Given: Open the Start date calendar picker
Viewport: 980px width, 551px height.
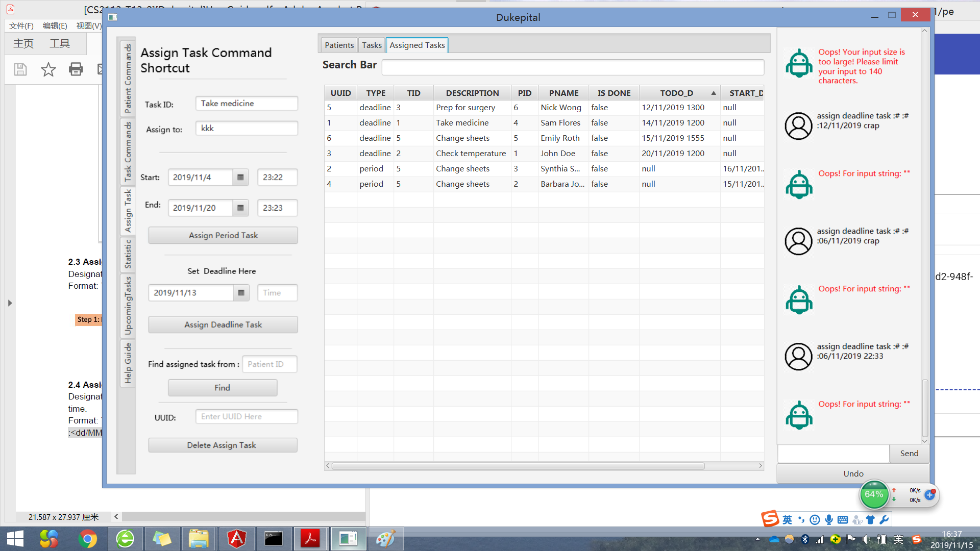Looking at the screenshot, I should pyautogui.click(x=240, y=178).
